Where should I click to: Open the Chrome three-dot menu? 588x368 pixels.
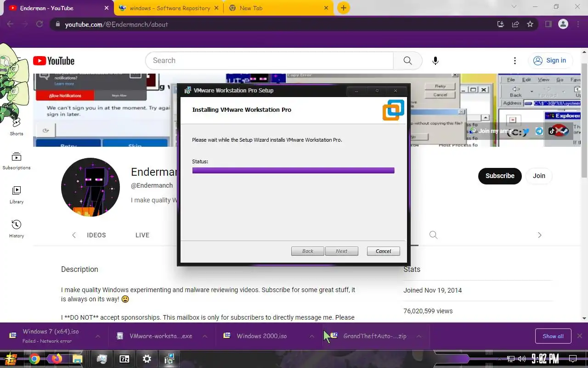577,24
